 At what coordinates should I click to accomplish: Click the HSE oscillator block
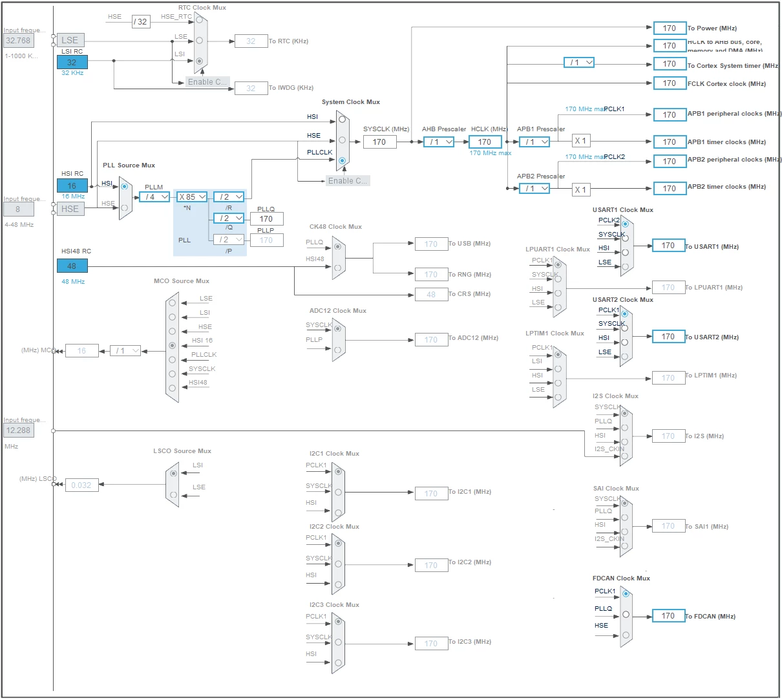coord(70,209)
